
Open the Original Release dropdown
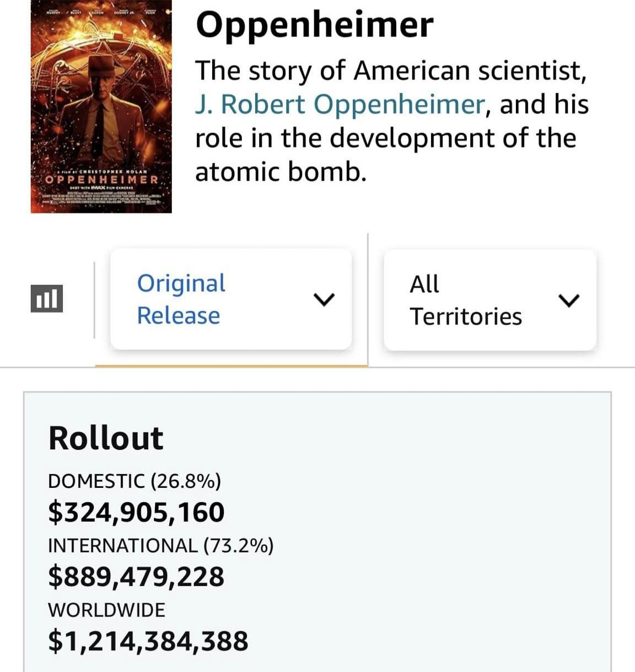pyautogui.click(x=230, y=299)
